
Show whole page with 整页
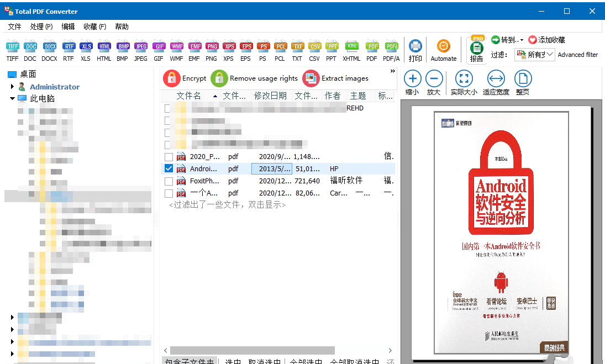point(523,82)
